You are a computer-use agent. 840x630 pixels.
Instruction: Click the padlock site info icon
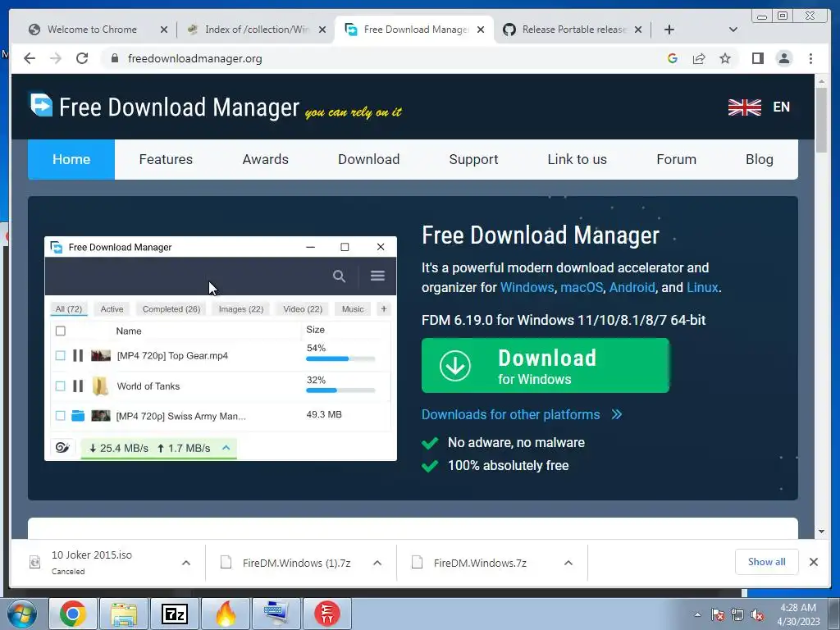point(114,58)
